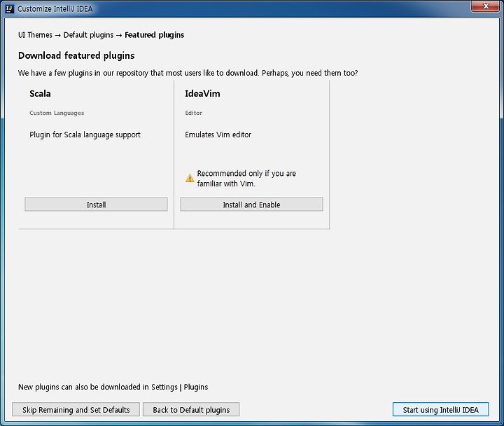
Task: Start using IntelliJ IDEA
Action: coord(441,410)
